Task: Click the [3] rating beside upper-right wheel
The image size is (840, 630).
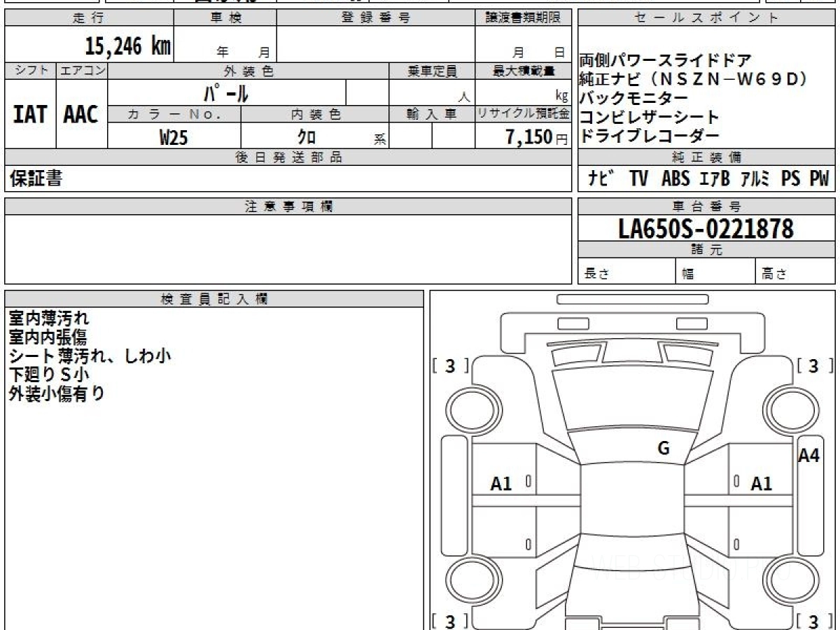Action: click(813, 365)
